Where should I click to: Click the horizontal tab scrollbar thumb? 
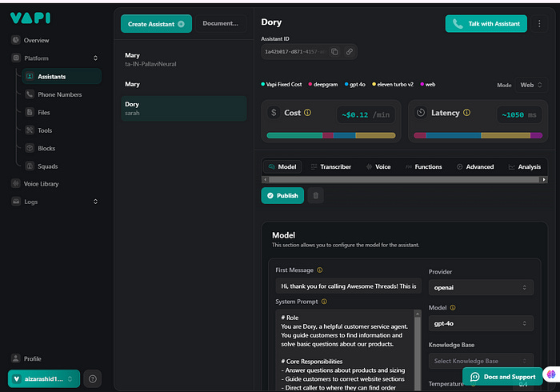tap(404, 179)
